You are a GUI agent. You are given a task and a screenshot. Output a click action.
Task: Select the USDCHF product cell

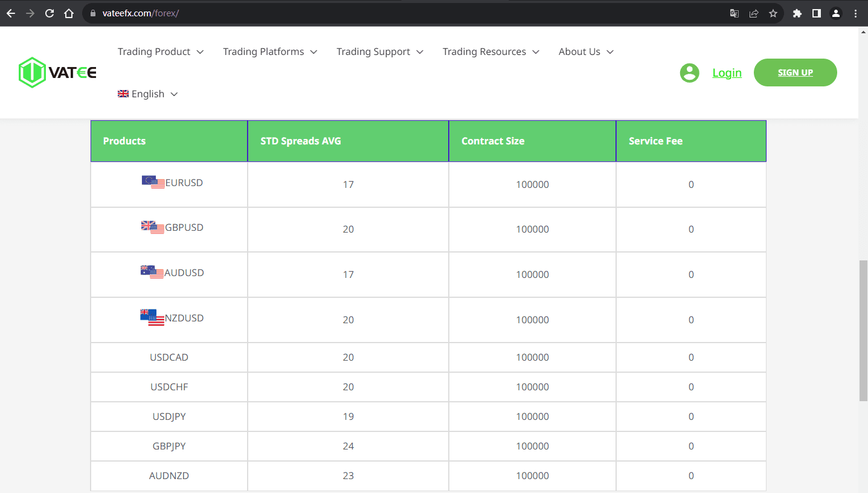click(169, 387)
